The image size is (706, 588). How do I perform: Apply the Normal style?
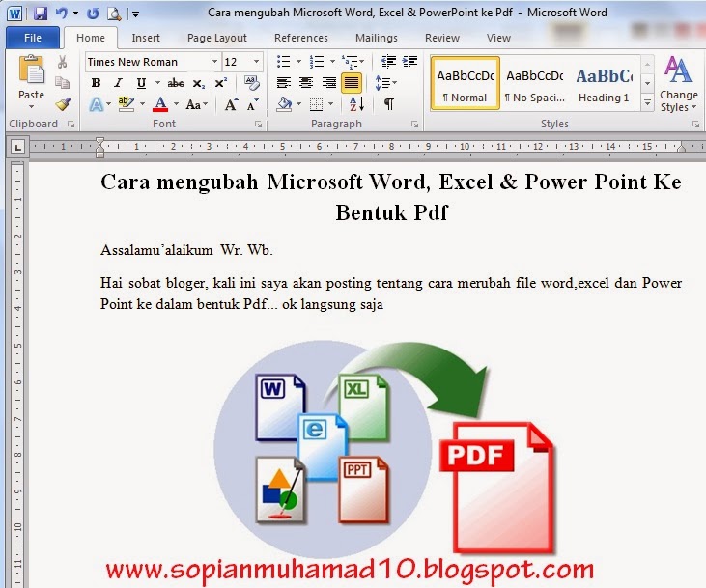click(466, 83)
